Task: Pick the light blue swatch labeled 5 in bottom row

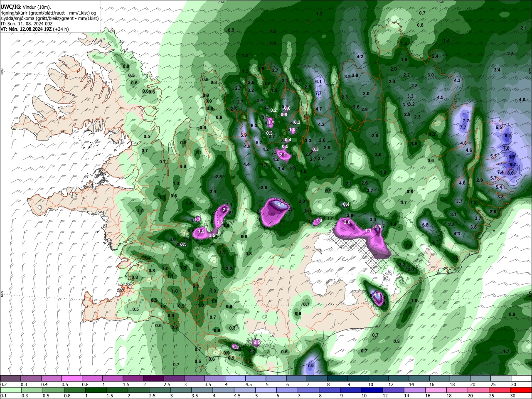Action: (x=266, y=390)
